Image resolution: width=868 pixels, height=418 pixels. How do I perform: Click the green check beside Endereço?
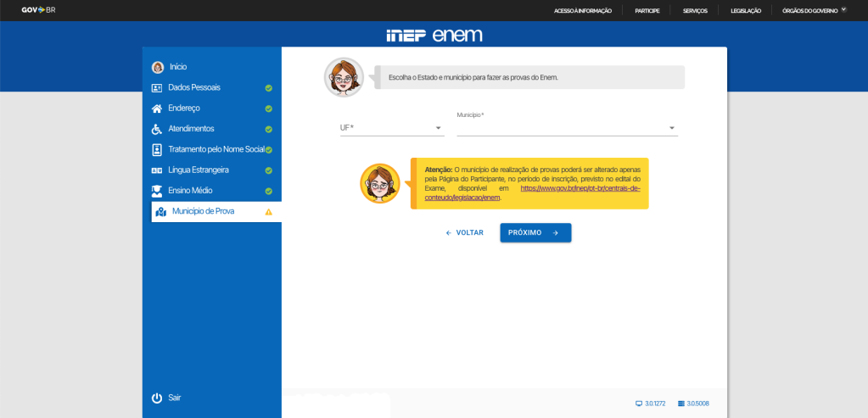[x=268, y=109]
